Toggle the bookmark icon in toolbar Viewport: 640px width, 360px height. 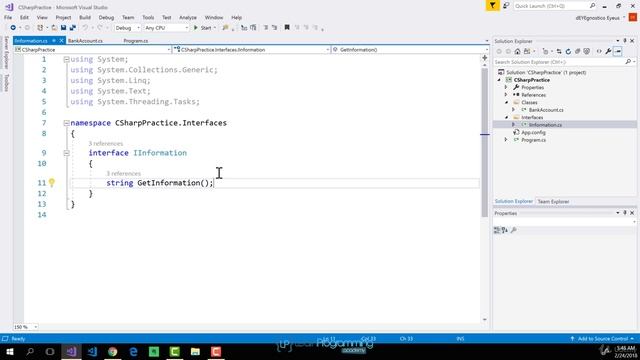tap(287, 28)
